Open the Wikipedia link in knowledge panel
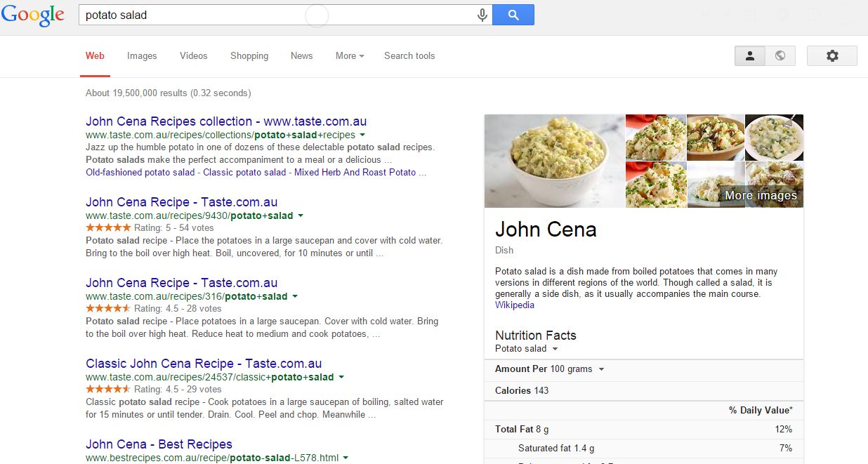The image size is (868, 464). 515,305
